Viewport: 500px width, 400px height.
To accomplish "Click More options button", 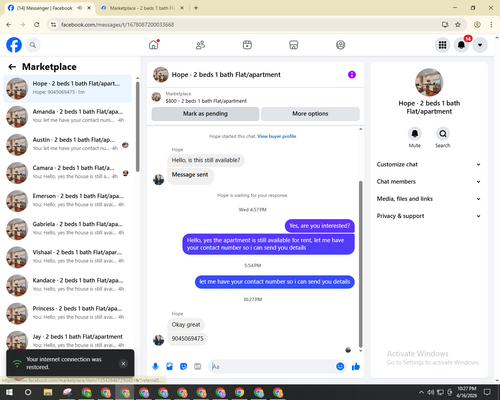I will click(x=310, y=114).
